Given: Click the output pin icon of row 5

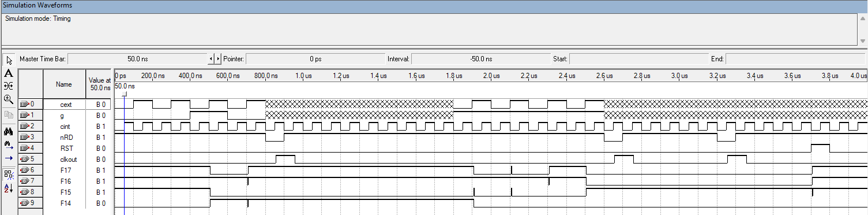Looking at the screenshot, I should [24, 159].
